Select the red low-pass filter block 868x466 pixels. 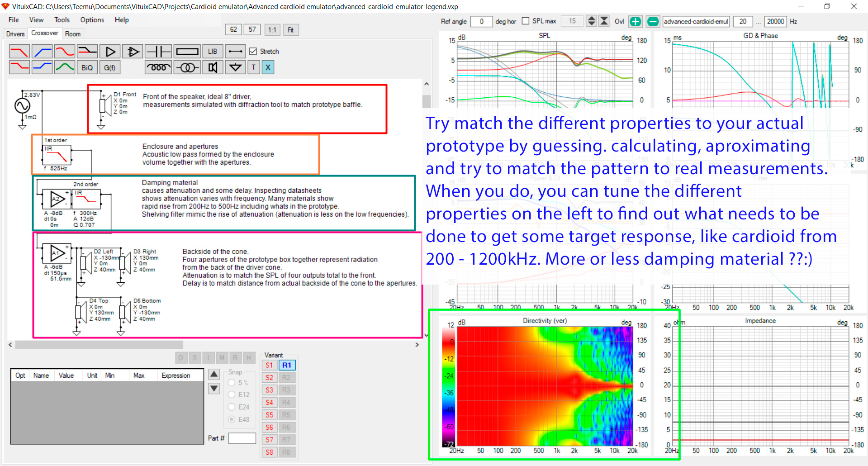[19, 52]
